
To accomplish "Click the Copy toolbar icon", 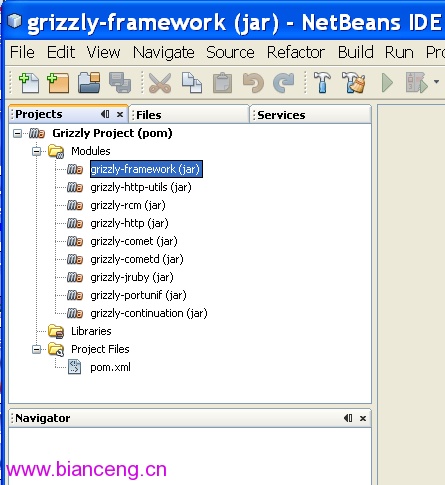I will 192,83.
